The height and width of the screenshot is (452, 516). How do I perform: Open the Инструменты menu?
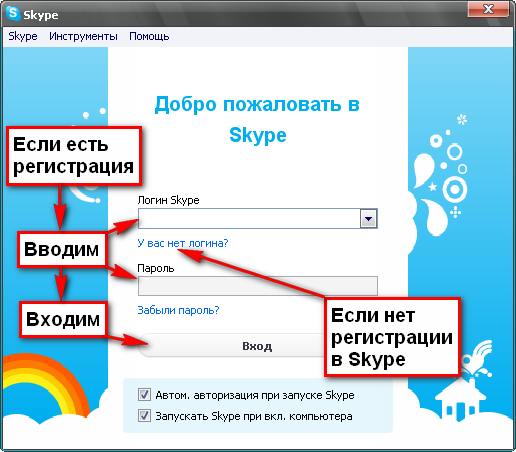tap(83, 36)
